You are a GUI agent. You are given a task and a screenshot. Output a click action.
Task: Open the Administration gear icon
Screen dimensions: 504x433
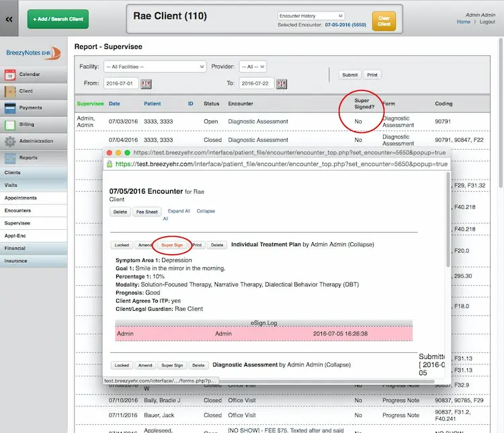10,142
